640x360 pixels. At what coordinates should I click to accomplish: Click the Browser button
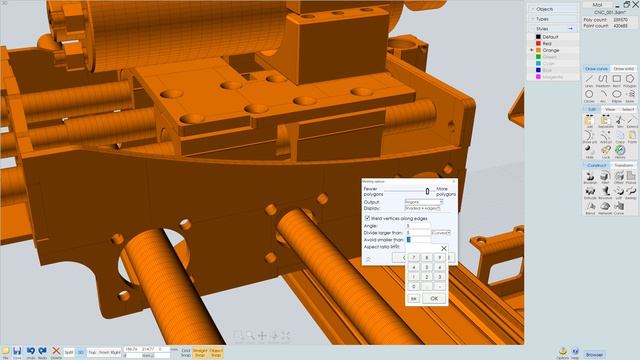pos(594,355)
